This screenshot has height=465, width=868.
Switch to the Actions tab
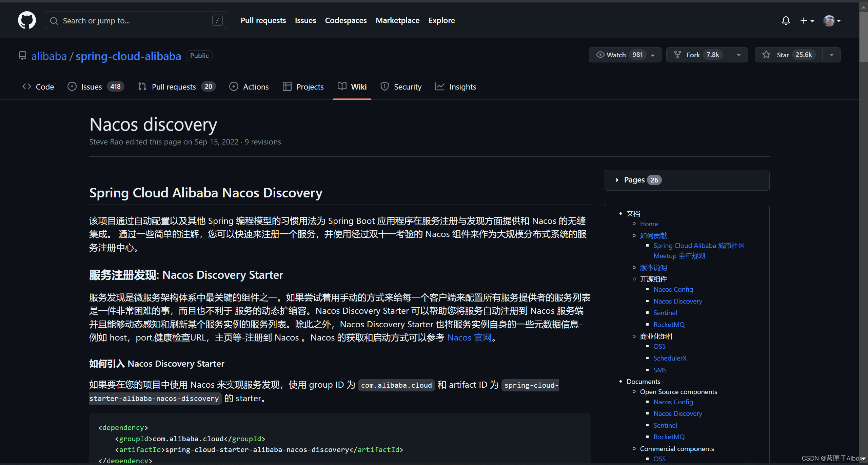(x=249, y=87)
